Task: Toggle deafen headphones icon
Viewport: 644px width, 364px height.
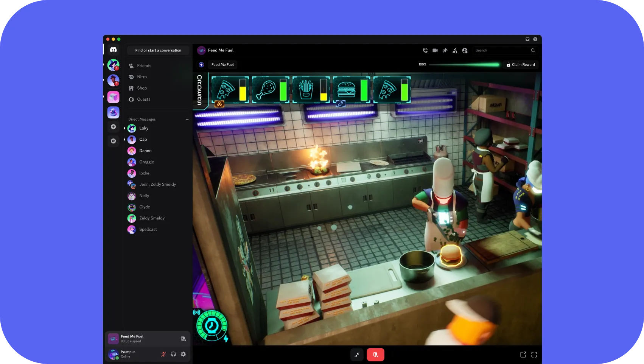Action: [x=173, y=354]
